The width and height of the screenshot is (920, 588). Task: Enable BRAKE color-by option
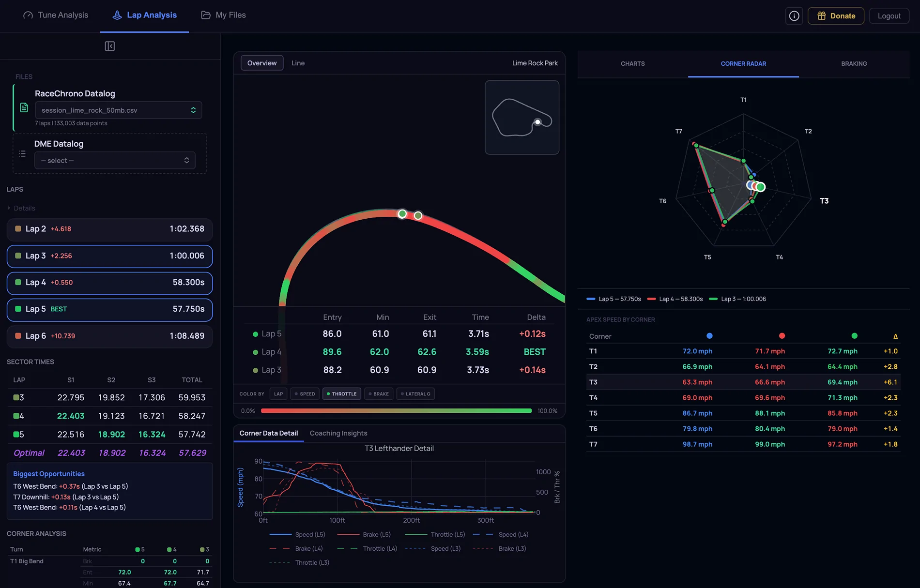(379, 394)
